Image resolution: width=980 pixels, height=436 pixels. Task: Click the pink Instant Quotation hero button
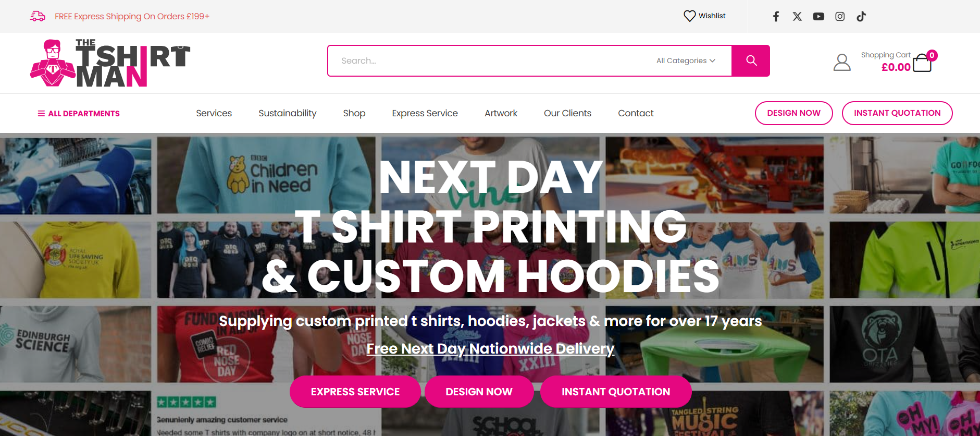pos(616,392)
